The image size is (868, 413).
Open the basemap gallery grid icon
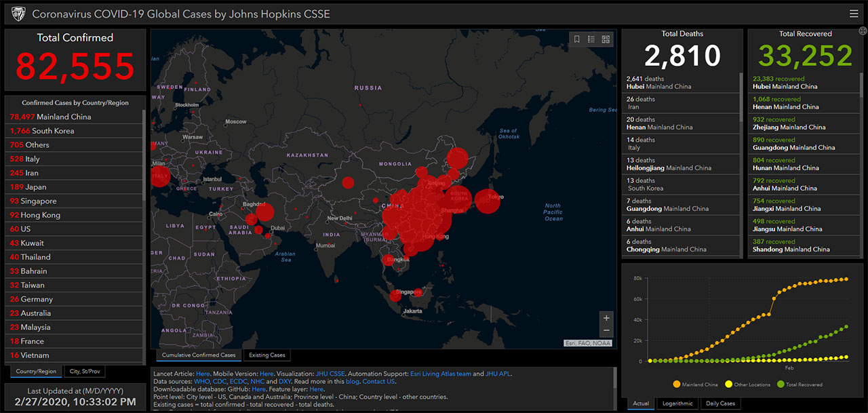click(606, 39)
